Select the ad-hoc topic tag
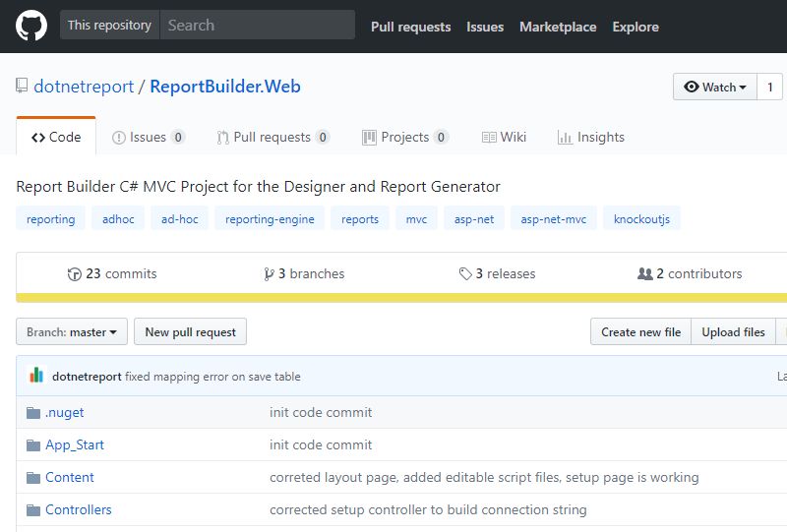The width and height of the screenshot is (787, 532). coord(180,219)
